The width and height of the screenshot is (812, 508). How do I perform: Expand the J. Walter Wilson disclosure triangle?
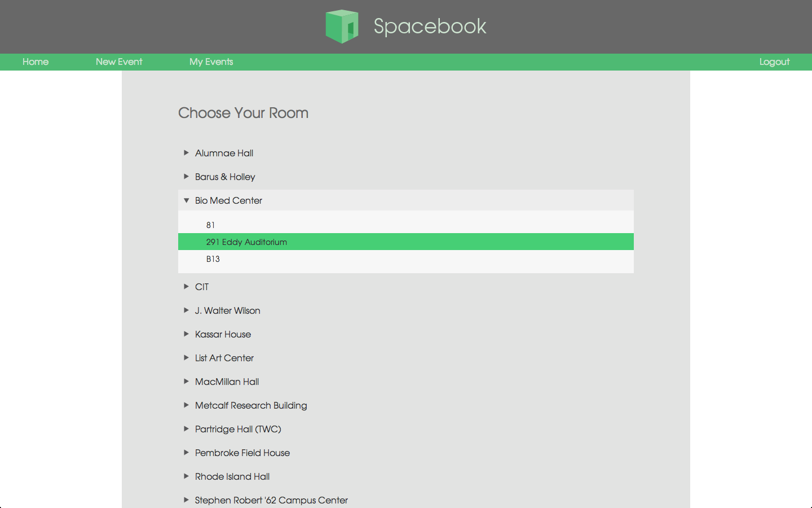[x=186, y=310]
